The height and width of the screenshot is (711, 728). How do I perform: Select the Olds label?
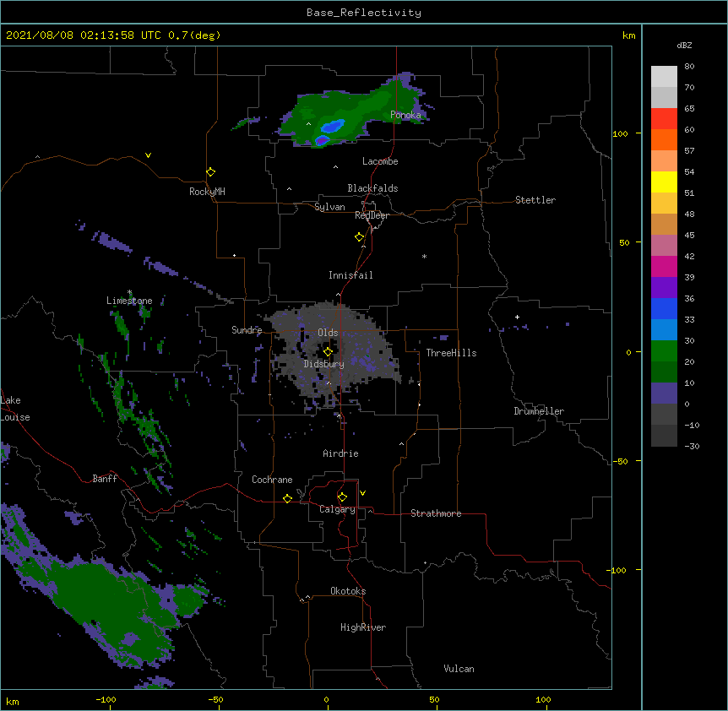[x=328, y=333]
